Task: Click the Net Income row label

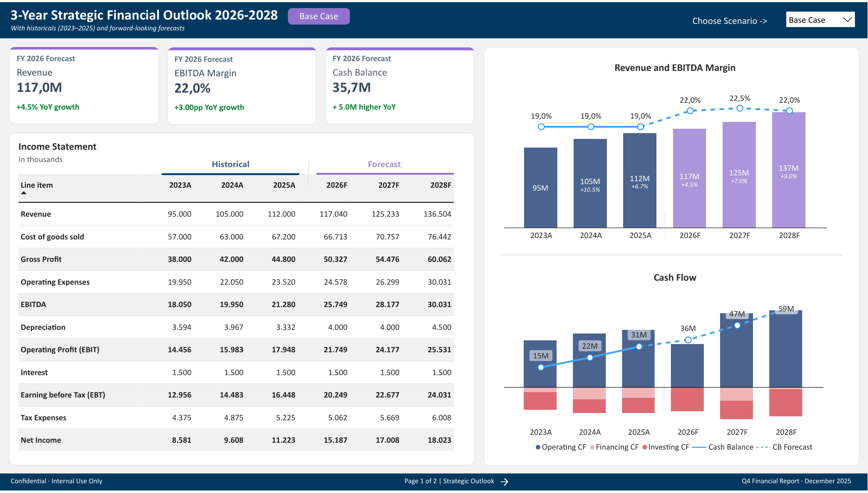Action: coord(41,440)
